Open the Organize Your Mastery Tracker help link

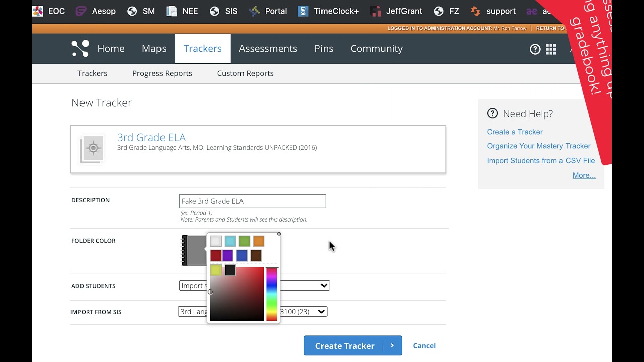538,146
